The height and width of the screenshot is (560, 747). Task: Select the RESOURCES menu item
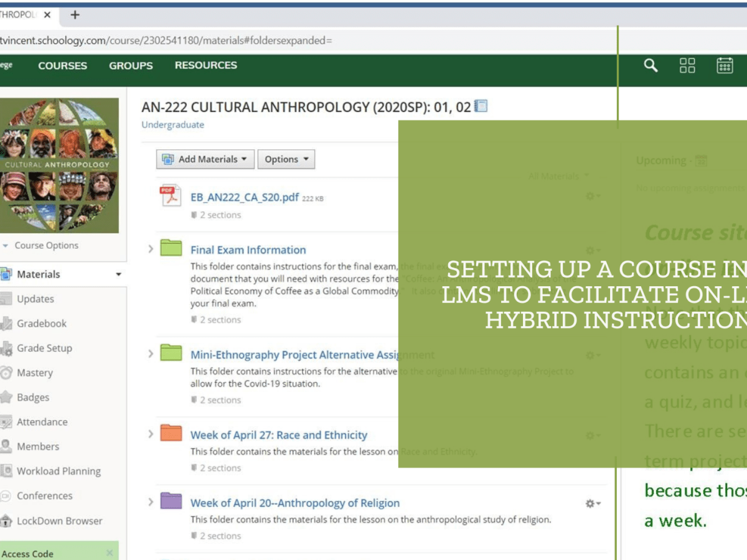point(205,65)
